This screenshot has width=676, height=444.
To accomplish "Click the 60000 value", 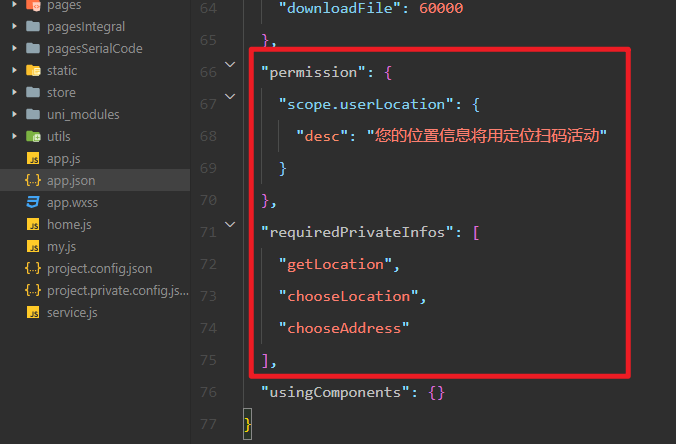I will (441, 8).
